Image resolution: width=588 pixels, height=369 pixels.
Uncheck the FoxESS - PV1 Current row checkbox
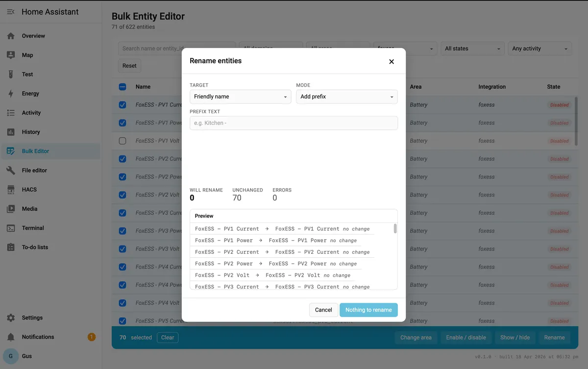point(122,105)
